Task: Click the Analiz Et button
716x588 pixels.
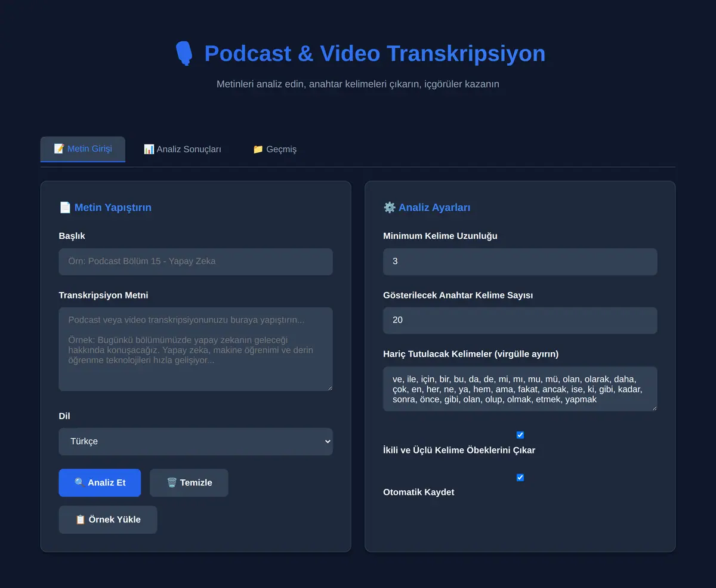Action: (x=100, y=482)
